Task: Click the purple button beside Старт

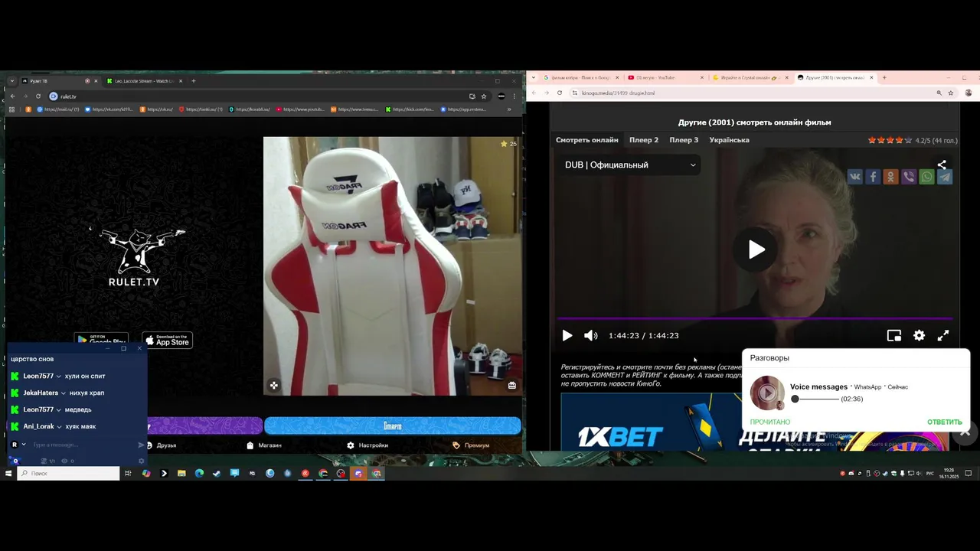Action: click(205, 425)
